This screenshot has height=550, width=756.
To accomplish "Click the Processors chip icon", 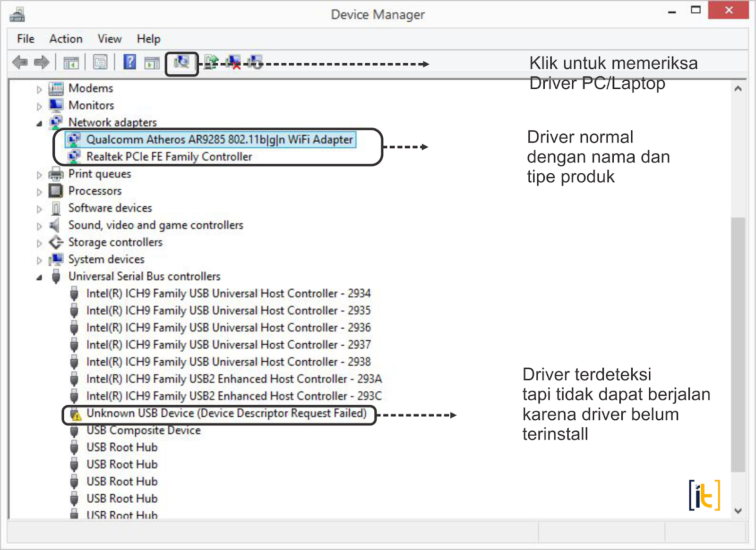I will (x=56, y=191).
